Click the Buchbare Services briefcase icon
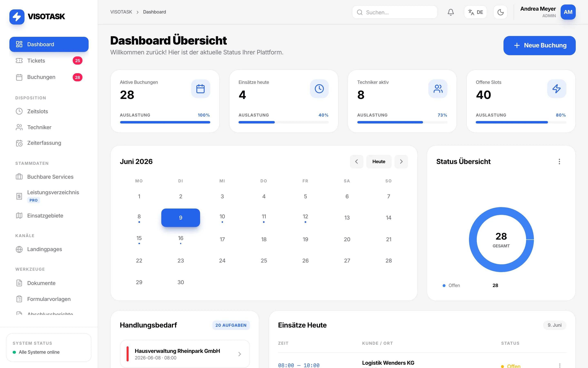Screen dimensions: 588x368 click(x=19, y=177)
